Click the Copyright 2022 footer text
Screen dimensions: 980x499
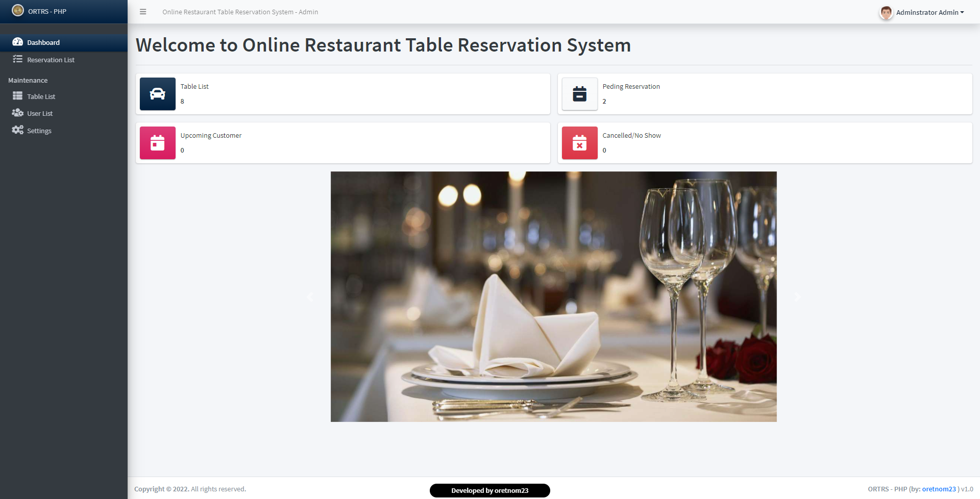[x=190, y=489]
